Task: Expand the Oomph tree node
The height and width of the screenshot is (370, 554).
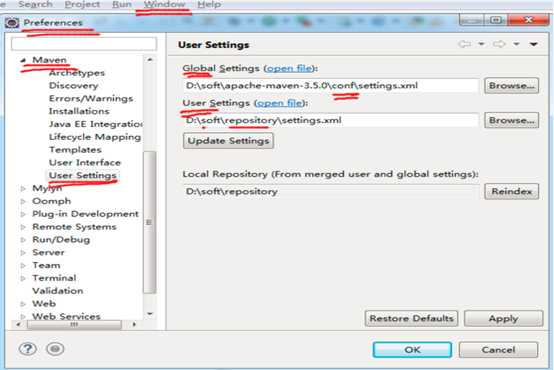Action: tap(23, 201)
